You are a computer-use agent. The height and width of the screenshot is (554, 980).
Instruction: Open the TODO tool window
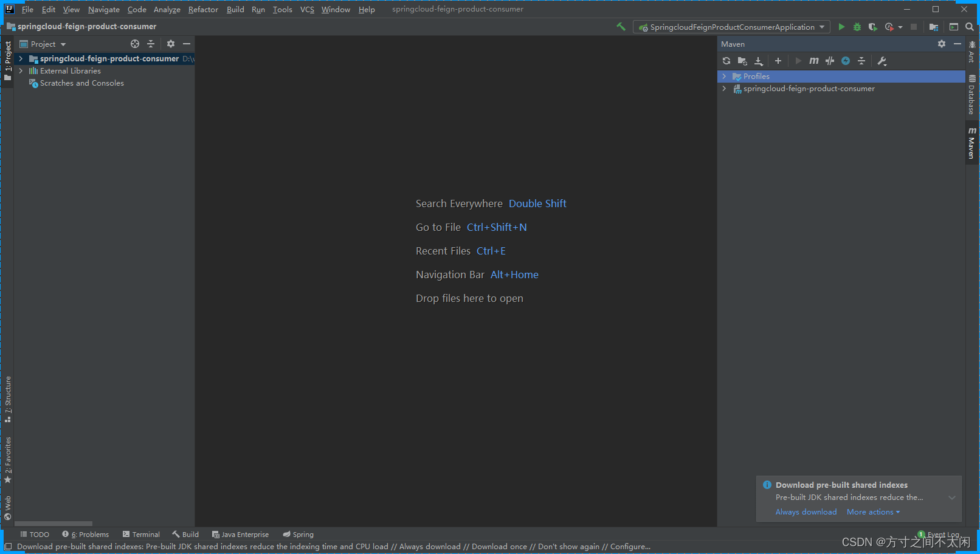coord(35,535)
